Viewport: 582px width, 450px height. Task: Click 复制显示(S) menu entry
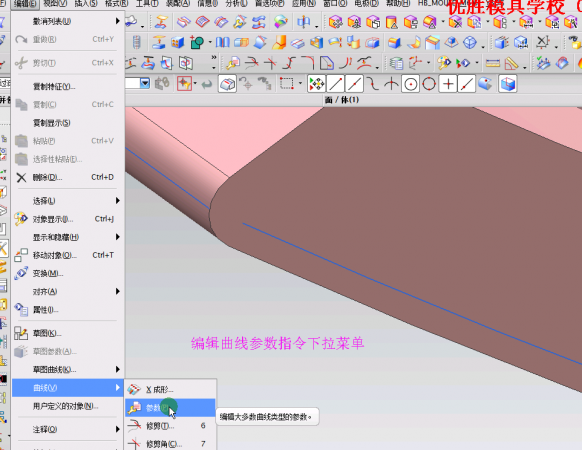click(68, 123)
